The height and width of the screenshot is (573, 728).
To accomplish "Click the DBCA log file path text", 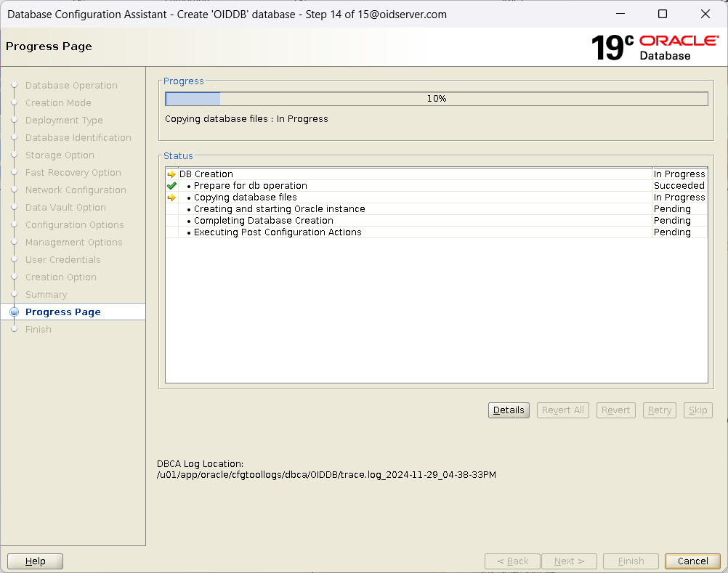I will [x=326, y=475].
